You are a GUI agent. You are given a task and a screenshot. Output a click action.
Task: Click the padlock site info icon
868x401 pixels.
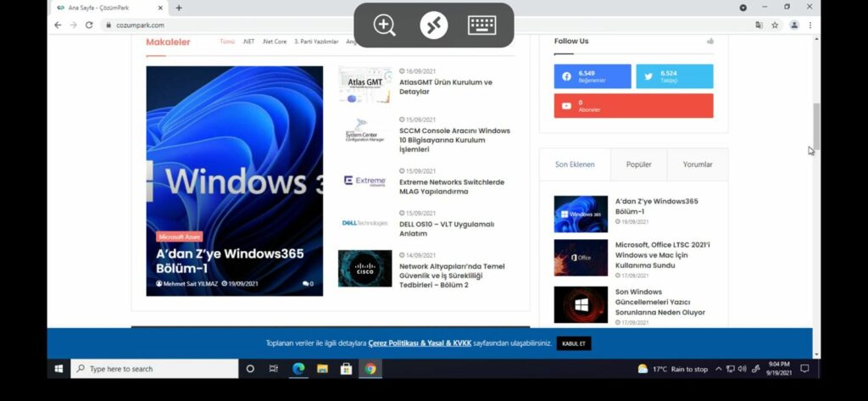(x=108, y=25)
